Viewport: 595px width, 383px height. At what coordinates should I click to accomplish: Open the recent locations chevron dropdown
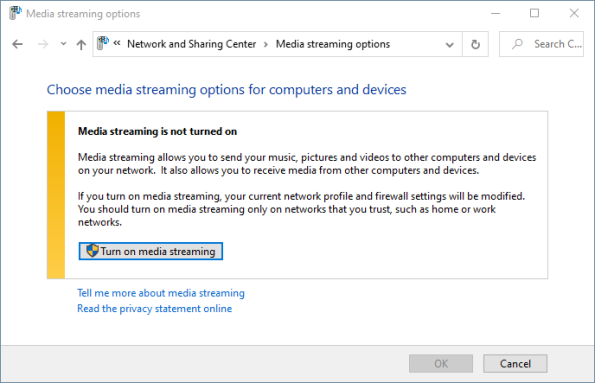63,44
